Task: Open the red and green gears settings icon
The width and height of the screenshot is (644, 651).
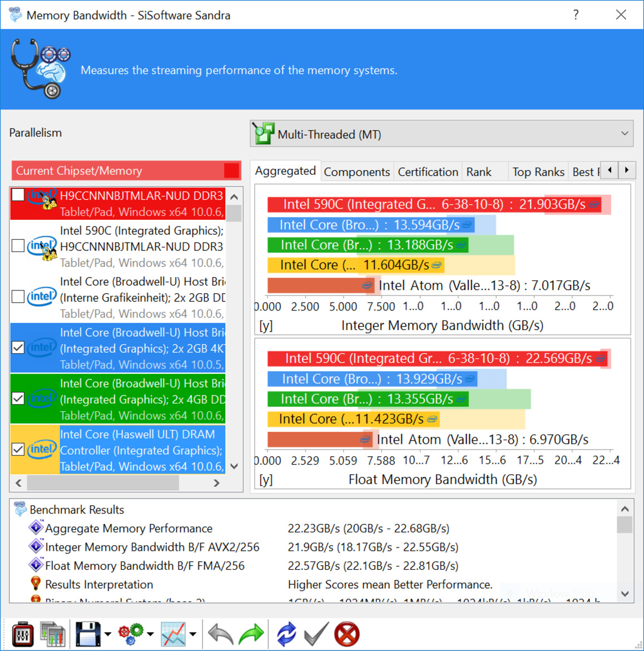Action: point(131,634)
